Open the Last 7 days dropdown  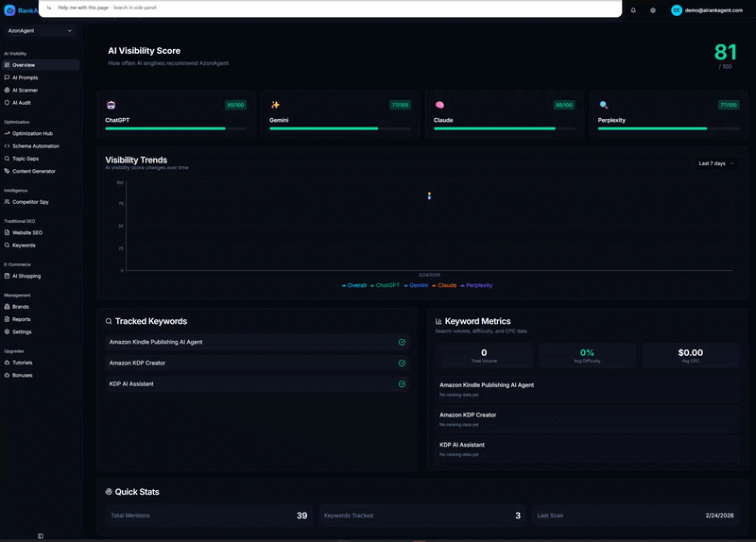[x=715, y=163]
